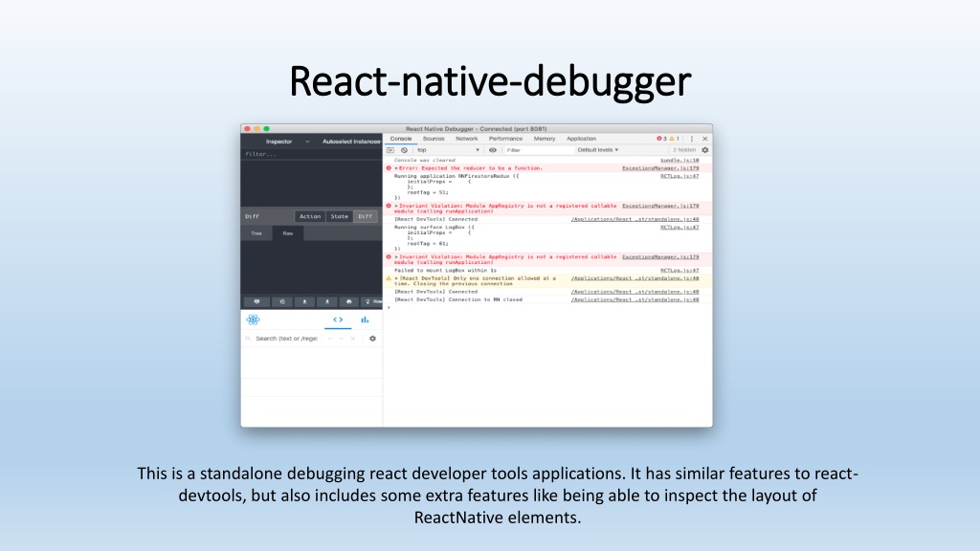Click the previous search result arrow

[329, 339]
